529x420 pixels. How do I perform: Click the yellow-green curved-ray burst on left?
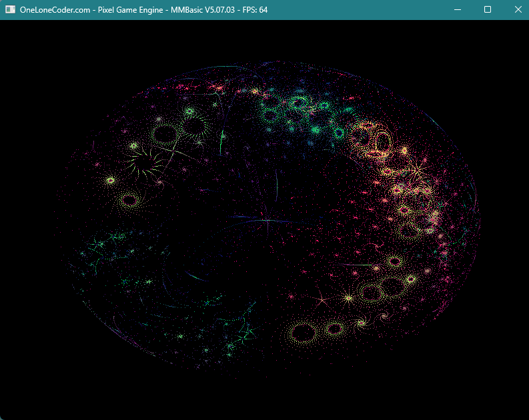point(142,160)
